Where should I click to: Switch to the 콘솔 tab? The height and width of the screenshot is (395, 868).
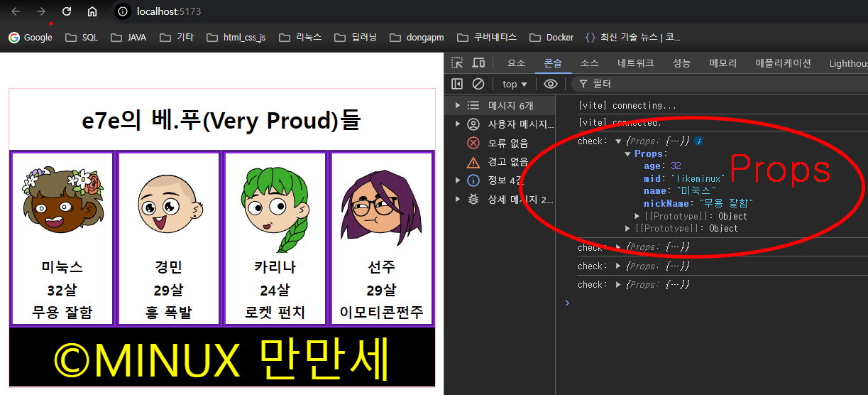point(553,63)
